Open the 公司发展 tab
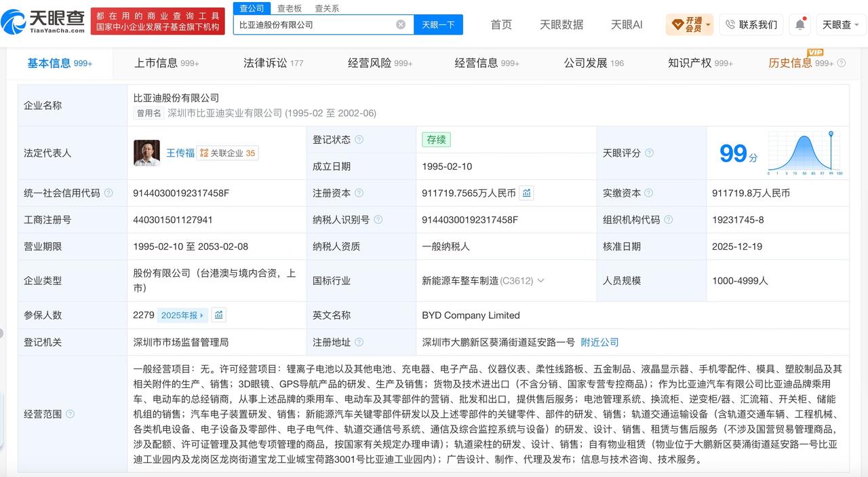Viewport: 868px width, 477px height. tap(593, 63)
